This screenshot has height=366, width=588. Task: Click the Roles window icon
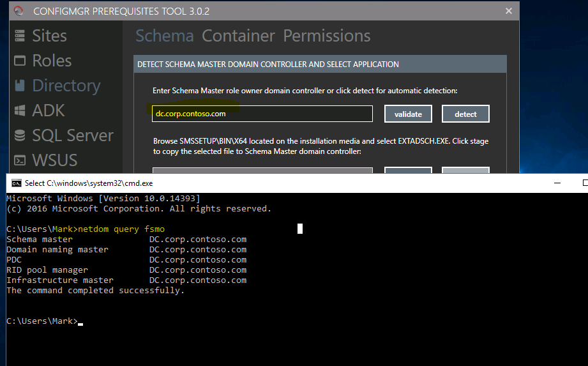[x=20, y=61]
